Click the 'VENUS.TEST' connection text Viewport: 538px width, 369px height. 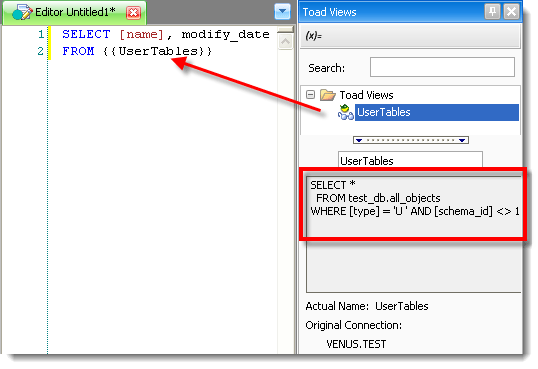click(x=356, y=344)
